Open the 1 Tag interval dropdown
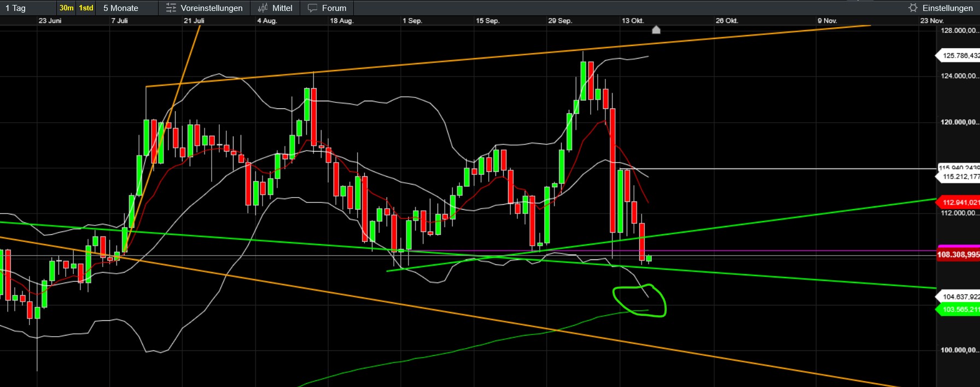 16,8
